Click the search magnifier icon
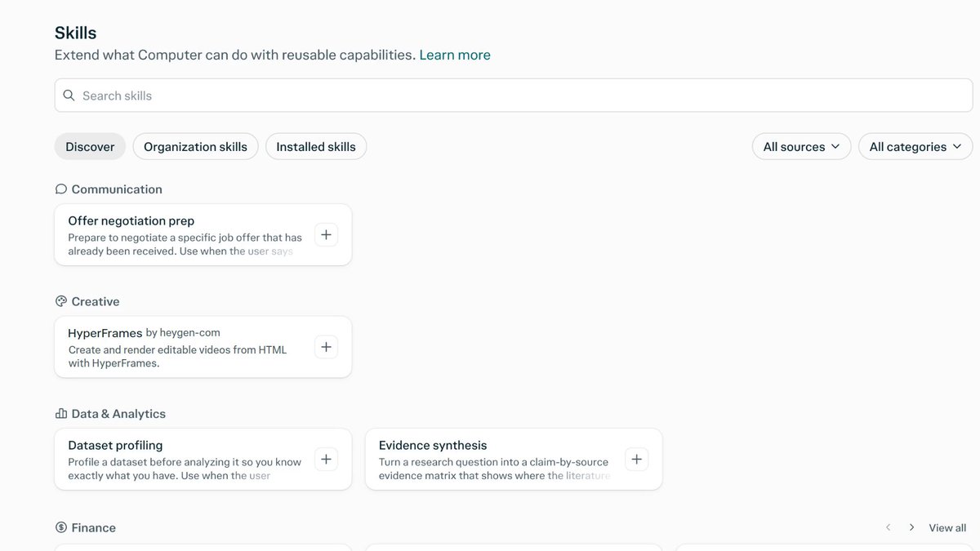 [69, 96]
